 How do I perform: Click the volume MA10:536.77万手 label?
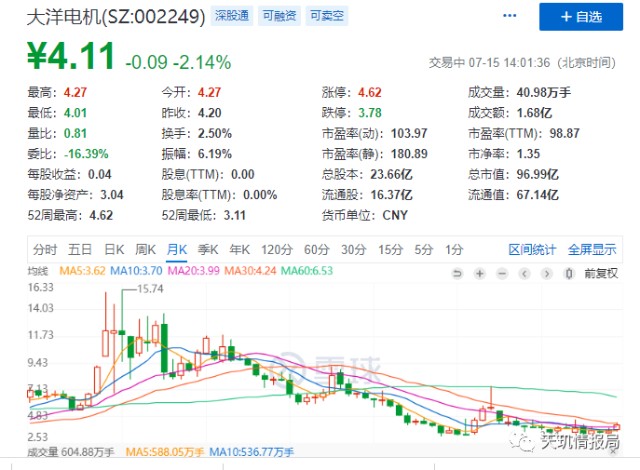(x=251, y=452)
